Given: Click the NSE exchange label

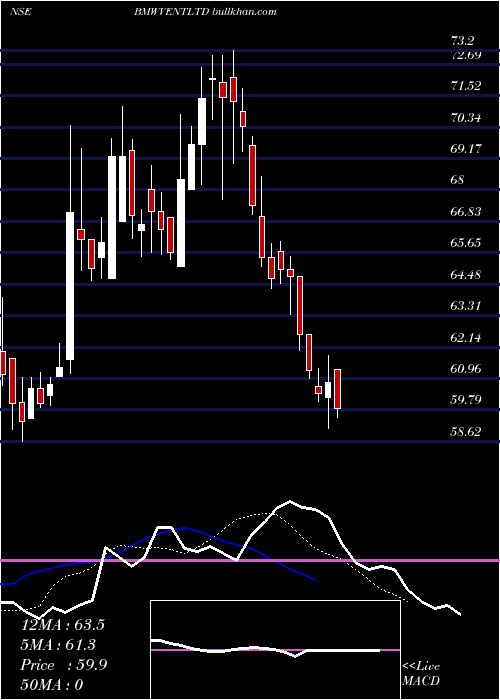Looking at the screenshot, I should [x=20, y=12].
